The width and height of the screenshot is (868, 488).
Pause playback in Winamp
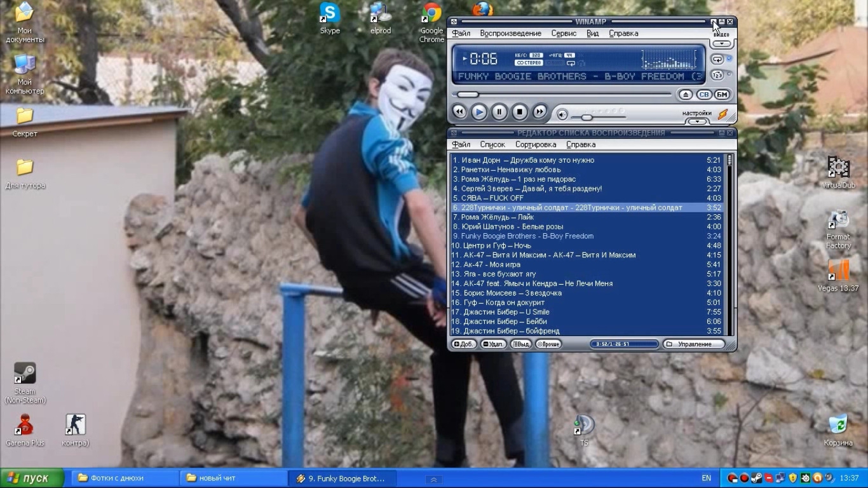click(499, 112)
